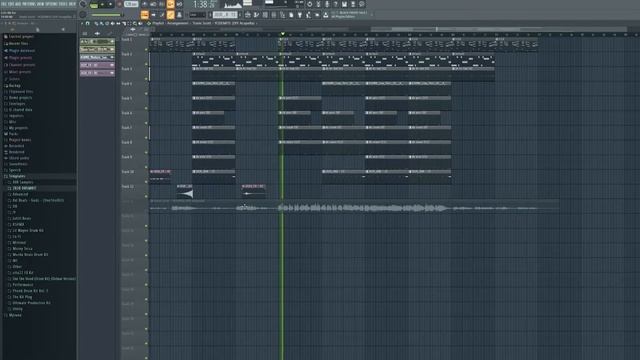Select the Mute tool in Playlist
The image size is (640, 360).
[x=113, y=23]
